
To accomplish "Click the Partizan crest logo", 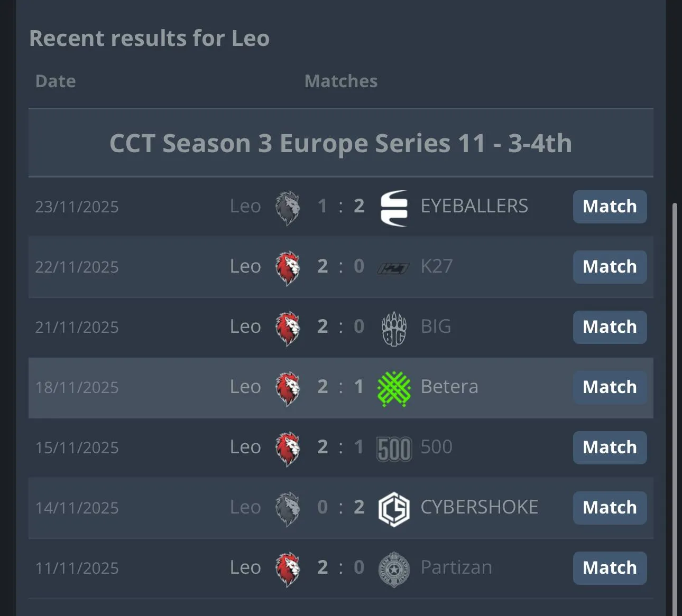I will pyautogui.click(x=394, y=569).
